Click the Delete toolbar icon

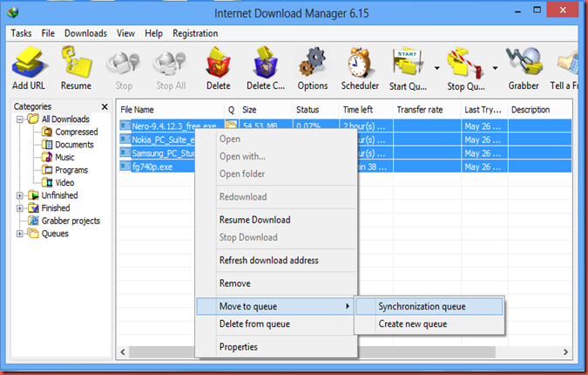[218, 63]
